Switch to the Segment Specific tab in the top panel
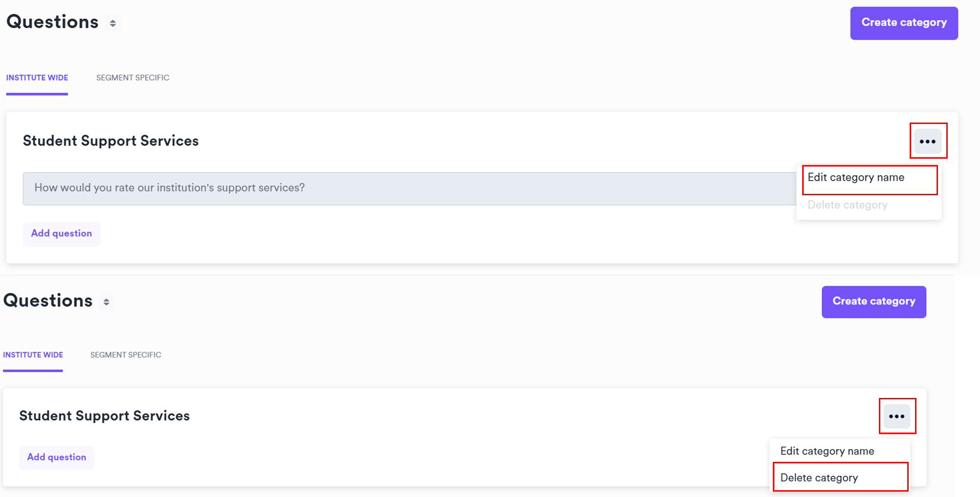Screen dimensions: 980x497 click(x=132, y=78)
